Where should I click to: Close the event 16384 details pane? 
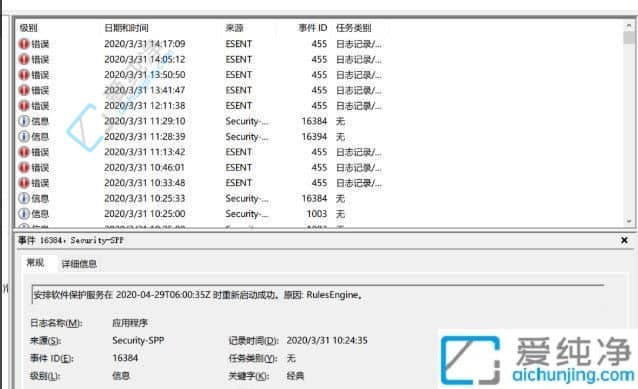click(x=624, y=240)
